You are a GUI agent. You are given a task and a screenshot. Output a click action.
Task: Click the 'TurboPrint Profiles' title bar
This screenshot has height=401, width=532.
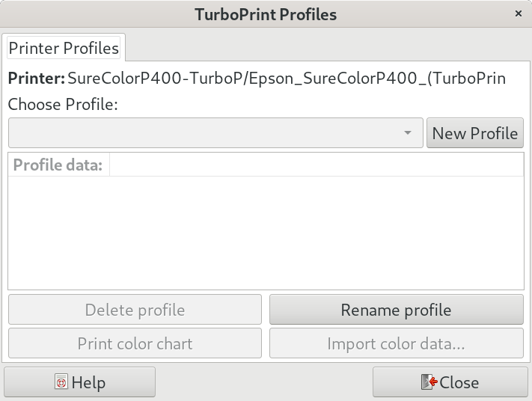coord(266,14)
